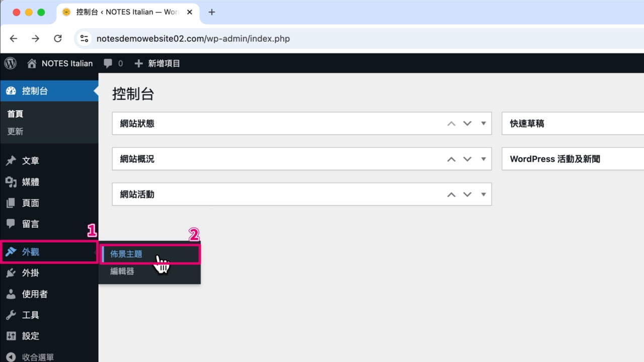Open the 更新 updates link
Screen dimensions: 644x362
click(15, 131)
